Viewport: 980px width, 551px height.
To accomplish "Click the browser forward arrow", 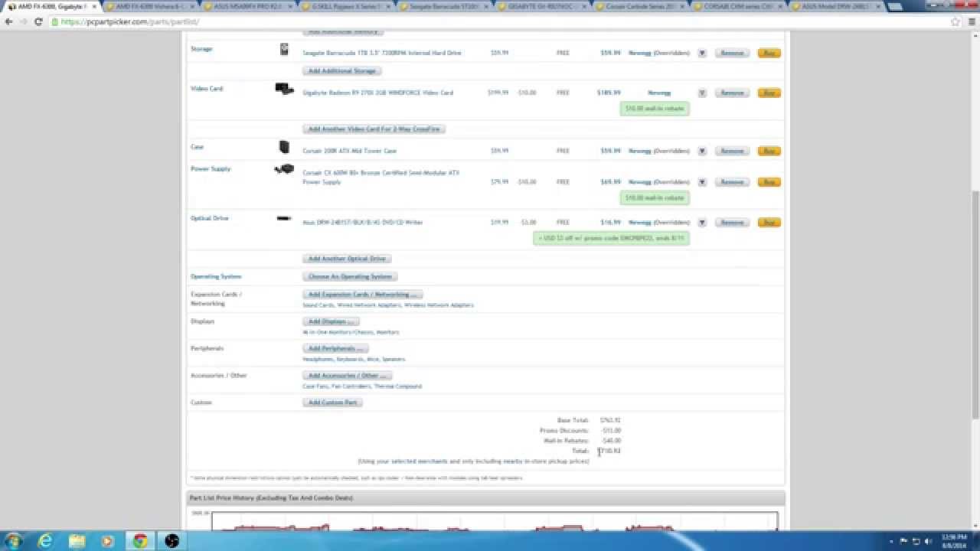I will [23, 21].
